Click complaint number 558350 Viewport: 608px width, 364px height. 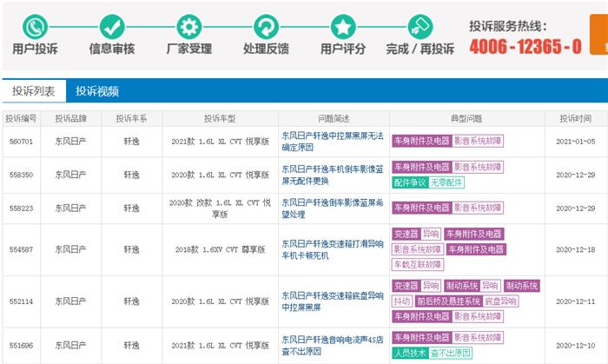tap(21, 175)
